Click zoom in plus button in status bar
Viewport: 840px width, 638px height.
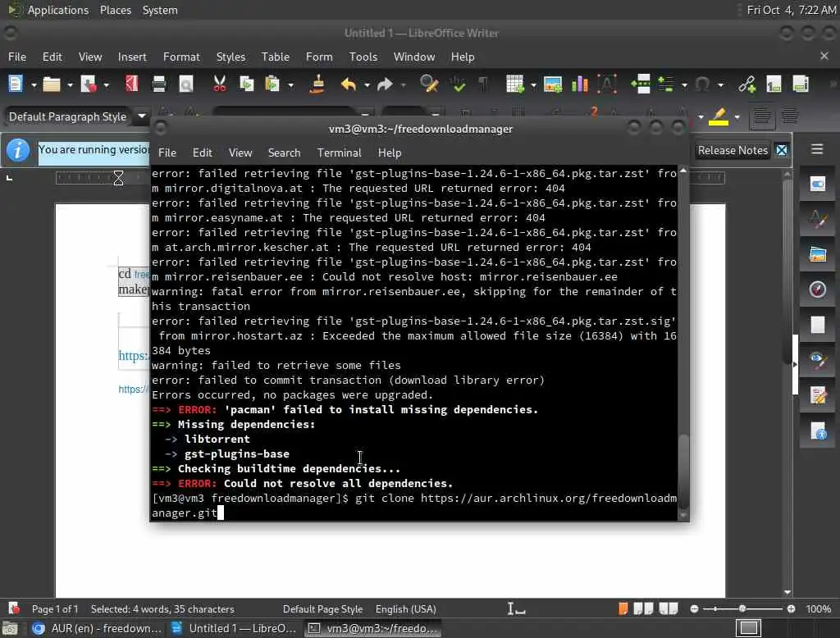791,609
